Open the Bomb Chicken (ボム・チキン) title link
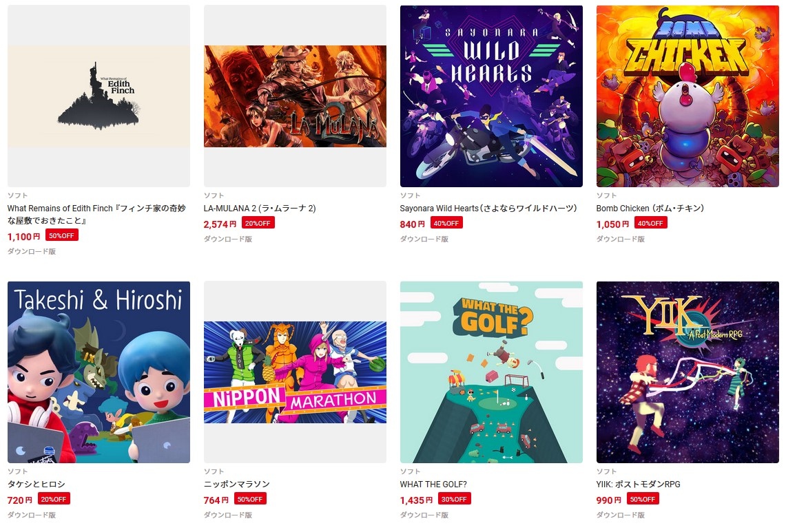 click(650, 209)
